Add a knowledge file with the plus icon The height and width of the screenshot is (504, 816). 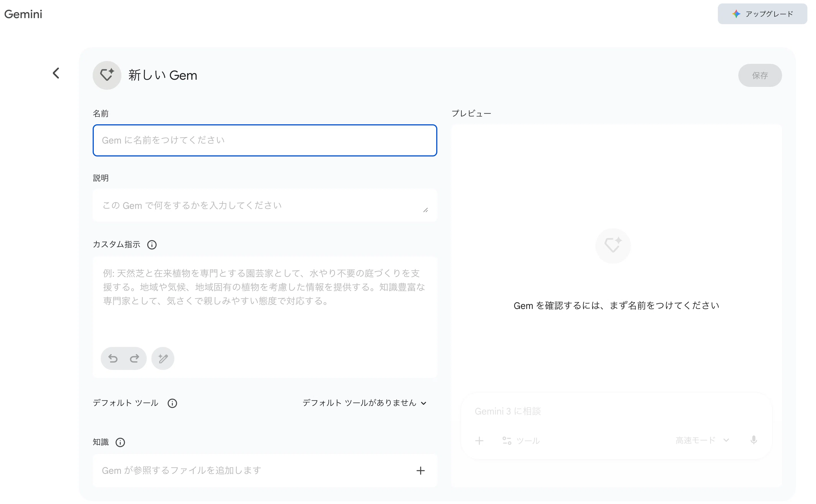421,470
